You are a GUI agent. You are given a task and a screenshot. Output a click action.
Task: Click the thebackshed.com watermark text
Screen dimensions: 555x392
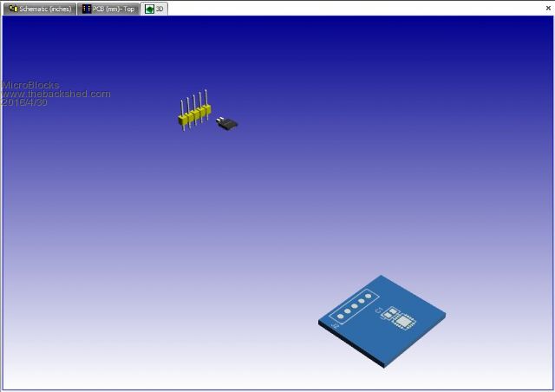coord(56,94)
